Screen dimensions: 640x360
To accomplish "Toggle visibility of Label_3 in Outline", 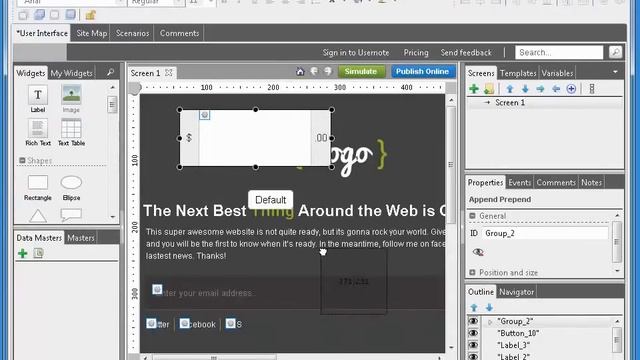I will coord(473,345).
